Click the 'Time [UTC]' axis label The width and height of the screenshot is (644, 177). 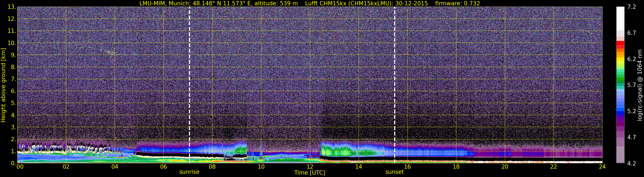[310, 173]
